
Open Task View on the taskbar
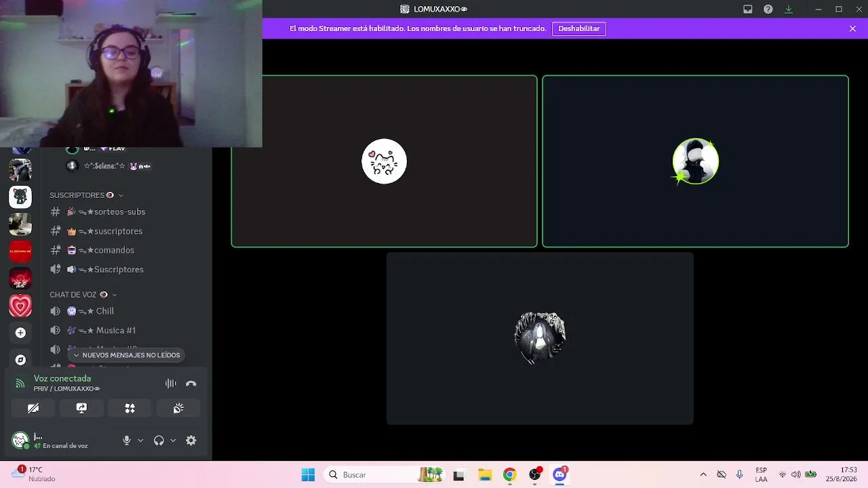click(458, 474)
